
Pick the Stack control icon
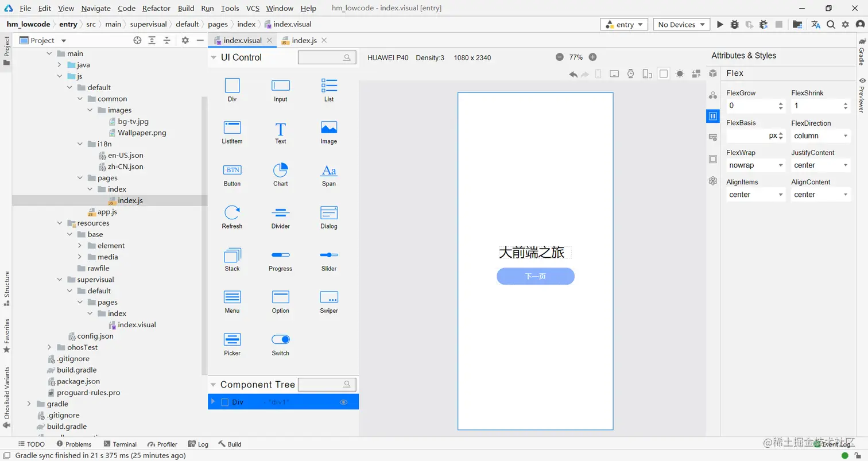(232, 255)
